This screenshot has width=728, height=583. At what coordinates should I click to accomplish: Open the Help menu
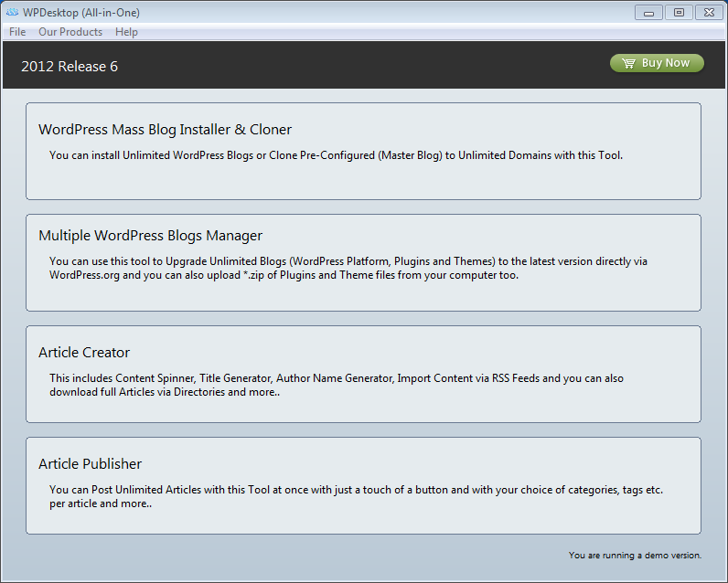coord(126,32)
